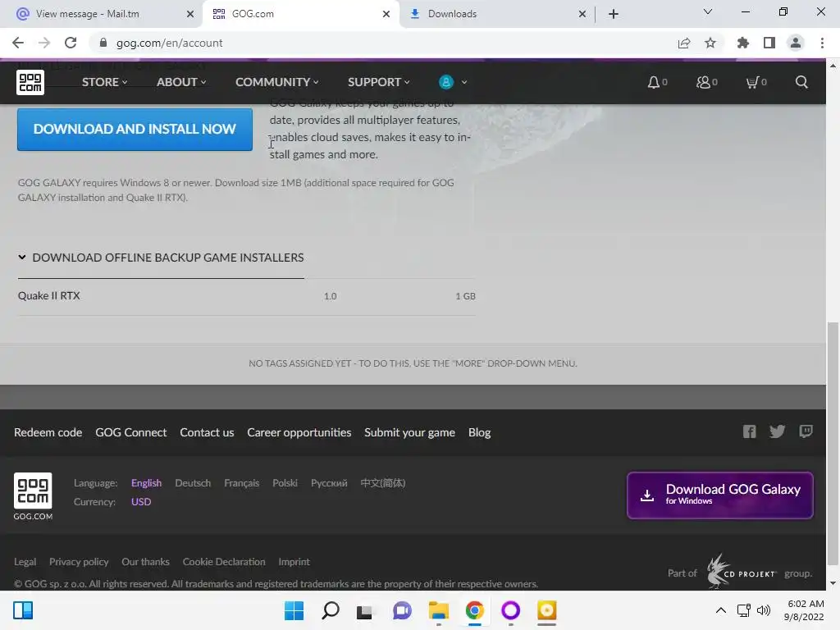
Task: Open GOG Twitch channel icon
Action: [x=806, y=431]
